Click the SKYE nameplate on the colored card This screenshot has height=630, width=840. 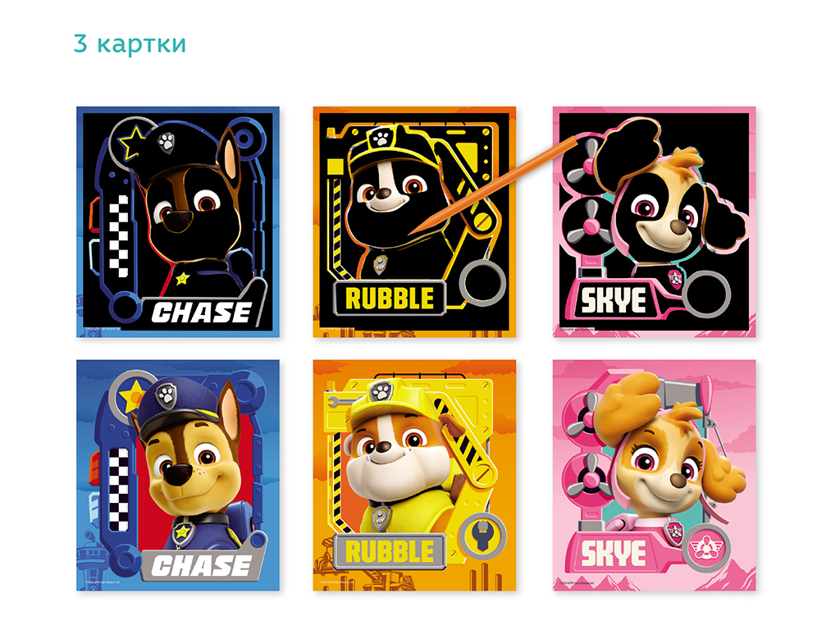pyautogui.click(x=614, y=554)
